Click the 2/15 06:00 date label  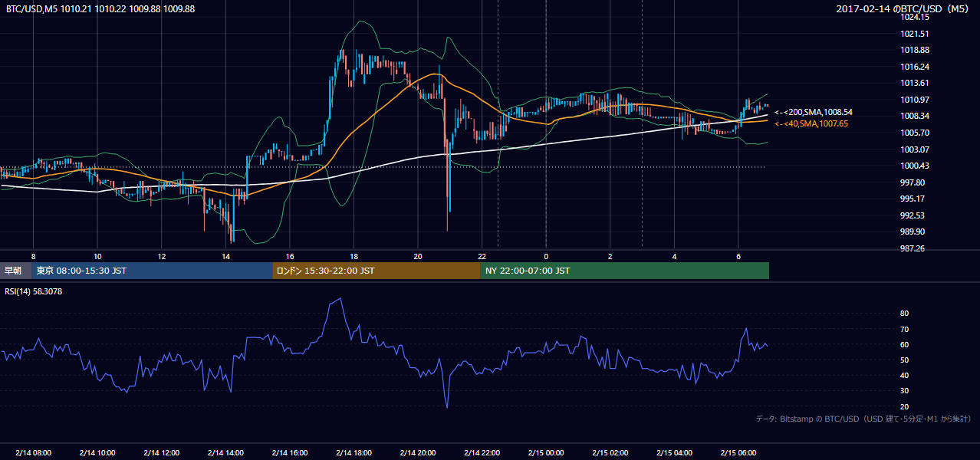(738, 452)
